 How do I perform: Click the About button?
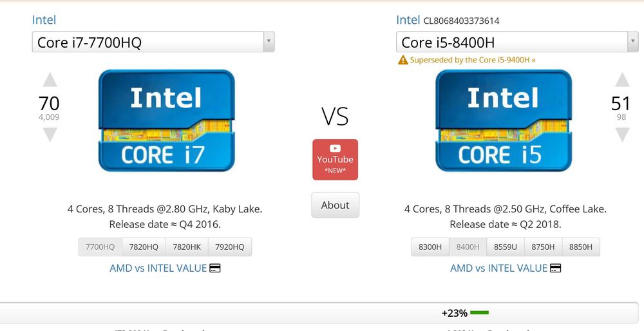point(335,205)
